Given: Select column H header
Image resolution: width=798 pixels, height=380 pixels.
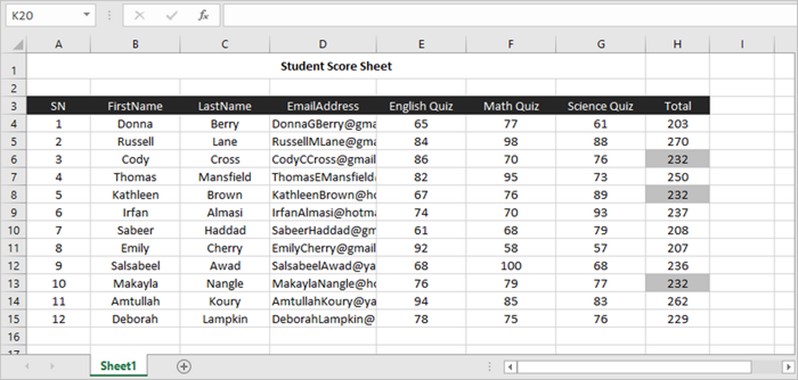Looking at the screenshot, I should click(x=677, y=45).
